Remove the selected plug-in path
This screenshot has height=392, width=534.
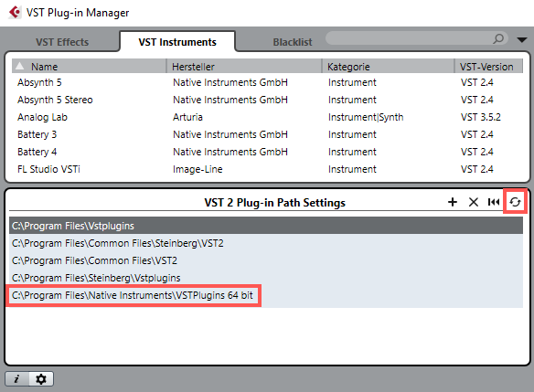pyautogui.click(x=474, y=202)
